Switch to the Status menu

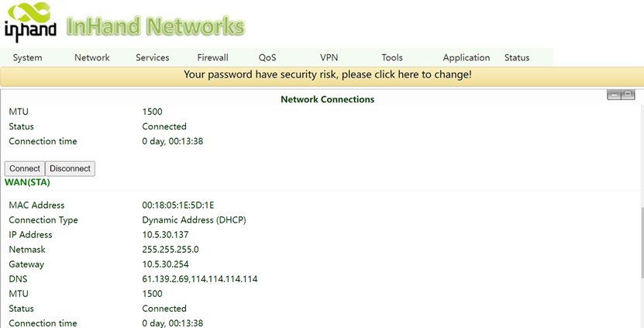point(517,57)
